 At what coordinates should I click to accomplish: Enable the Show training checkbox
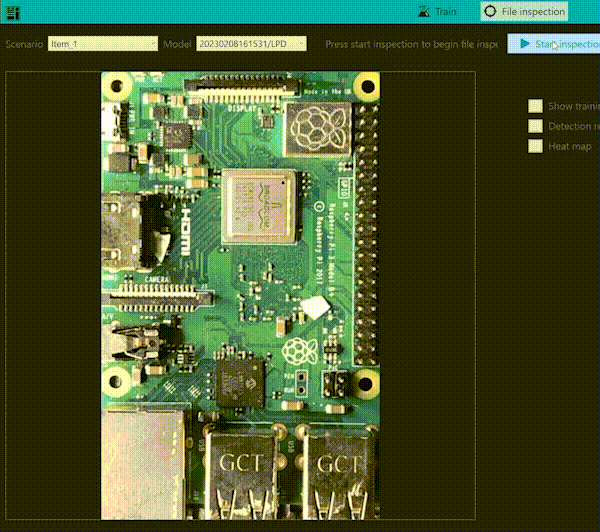[535, 106]
